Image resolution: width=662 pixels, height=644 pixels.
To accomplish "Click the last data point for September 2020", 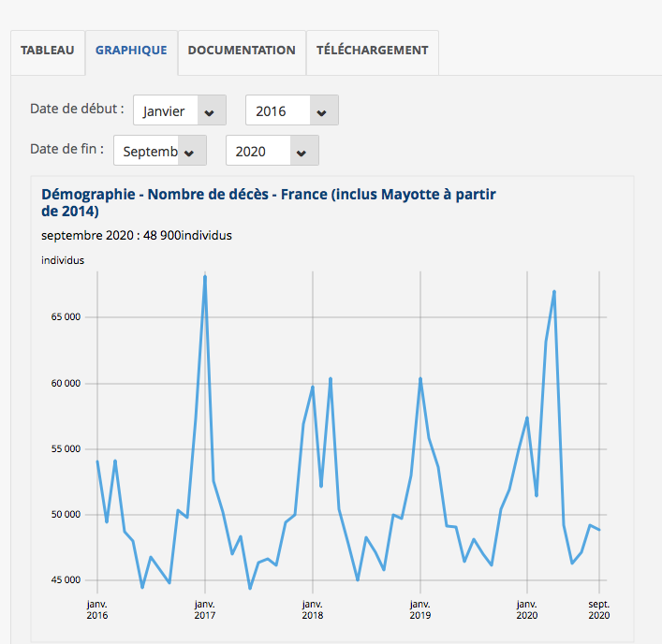I will [x=599, y=530].
